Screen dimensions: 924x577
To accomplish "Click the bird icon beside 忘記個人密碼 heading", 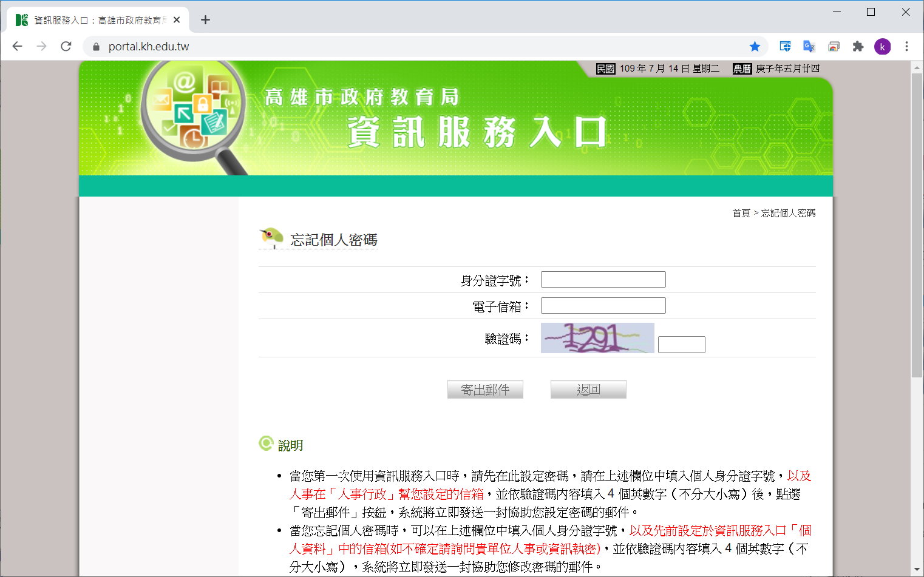I will (270, 236).
